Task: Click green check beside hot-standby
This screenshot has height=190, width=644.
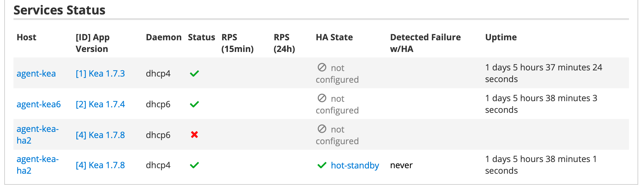Action: click(322, 165)
